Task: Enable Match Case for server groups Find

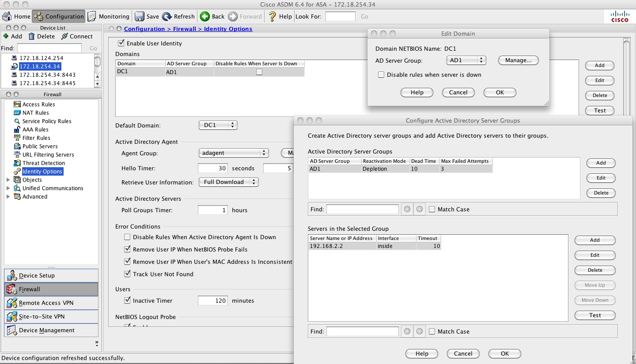Action: [x=432, y=210]
